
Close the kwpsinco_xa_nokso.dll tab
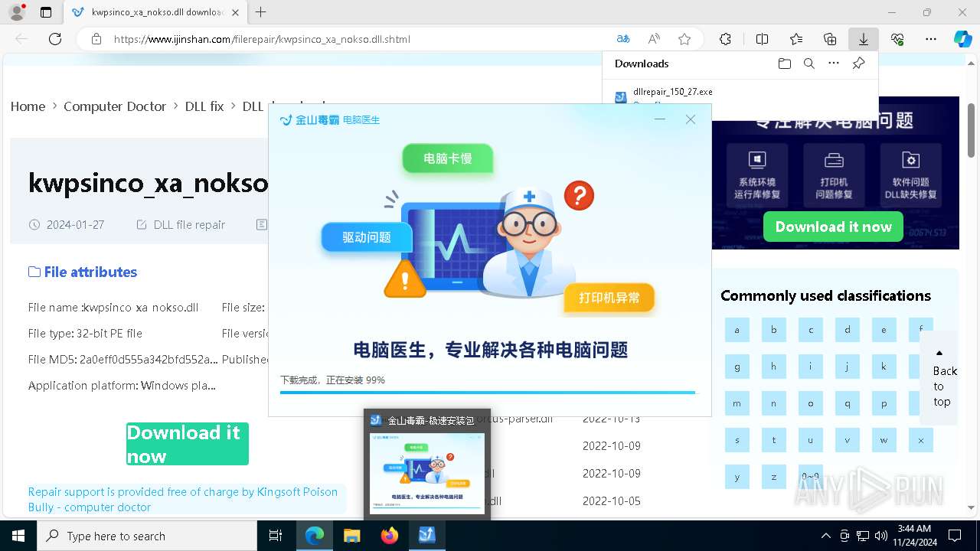tap(235, 12)
